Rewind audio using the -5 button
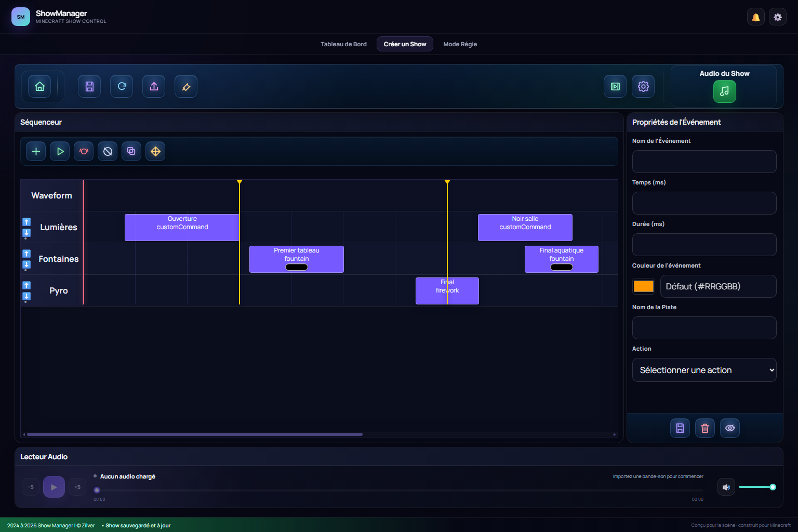798x532 pixels. tap(31, 487)
